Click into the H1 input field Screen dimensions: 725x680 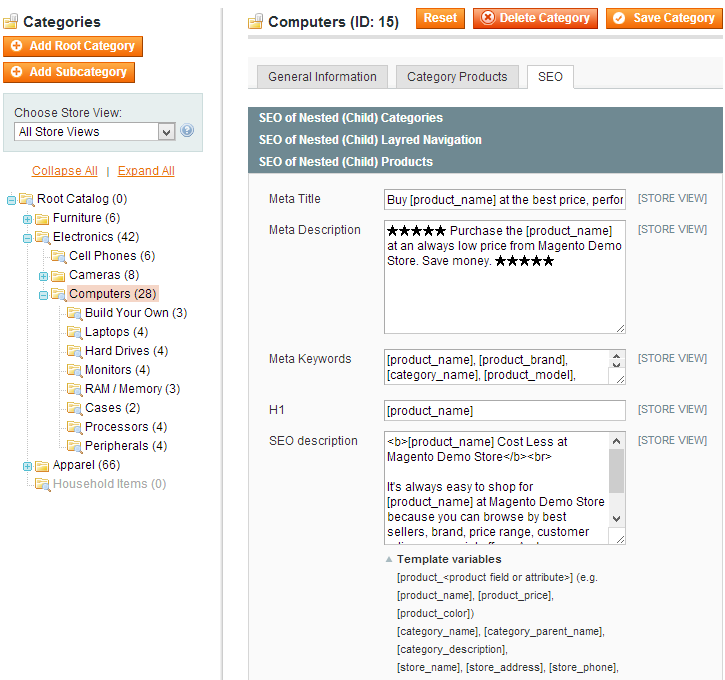click(x=504, y=410)
